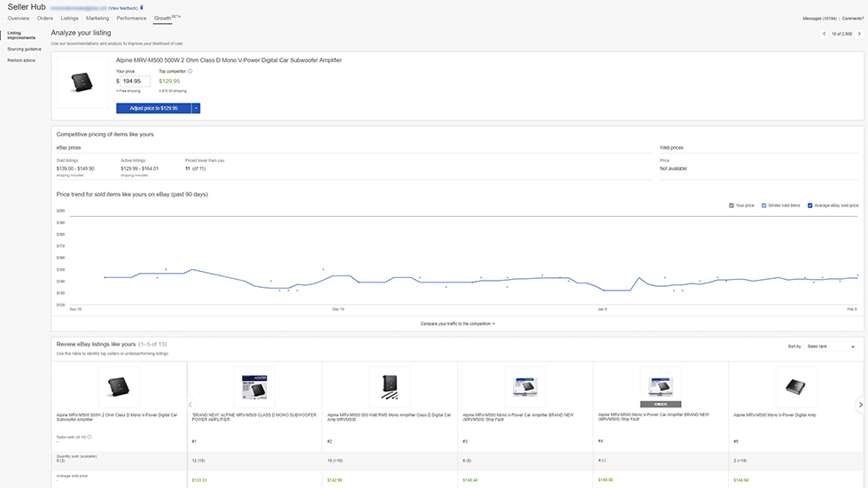
Task: Open the Marketing tab
Action: click(x=97, y=19)
